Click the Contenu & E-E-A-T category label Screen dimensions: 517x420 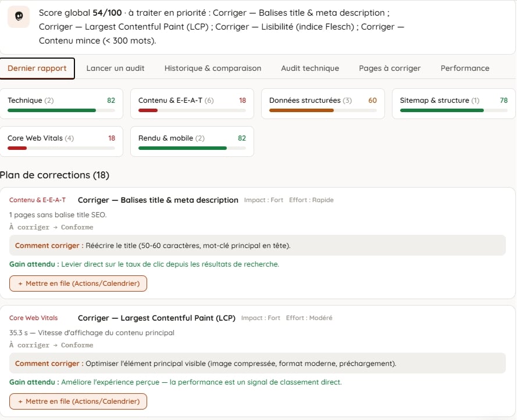[37, 200]
